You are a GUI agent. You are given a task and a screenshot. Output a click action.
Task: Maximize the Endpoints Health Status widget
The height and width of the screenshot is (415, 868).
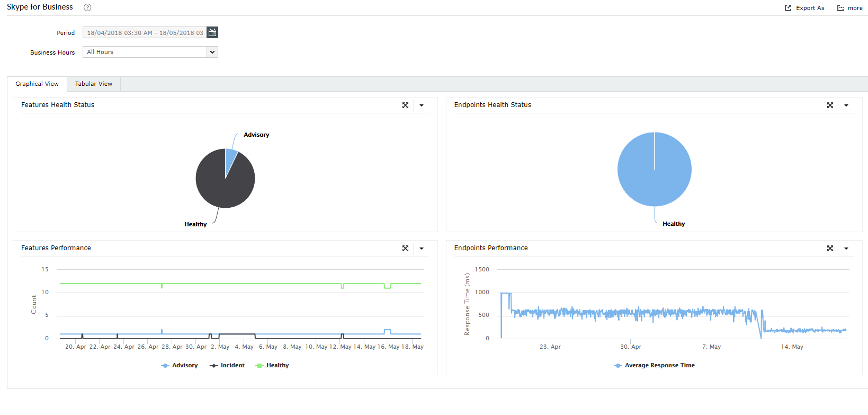click(x=830, y=105)
